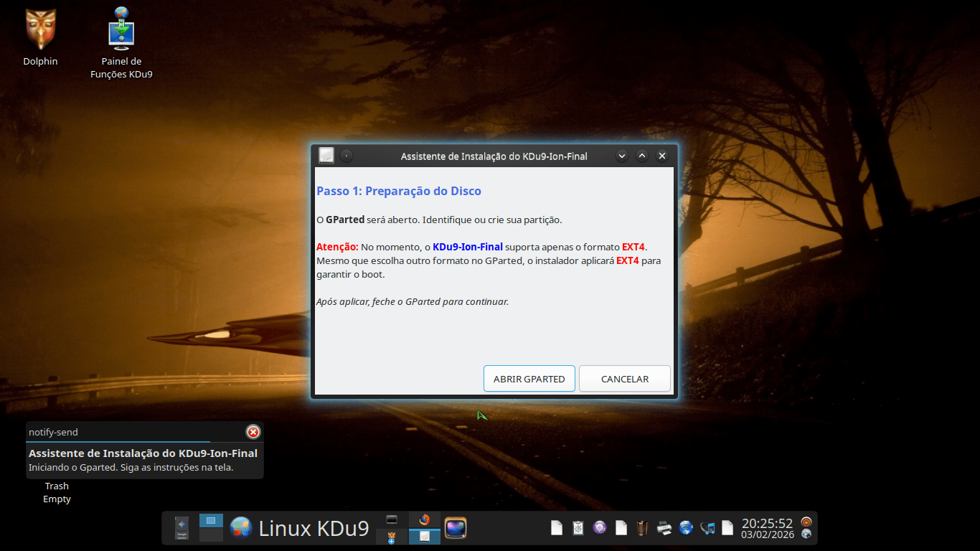Open the printer tray icon
980x551 pixels.
pos(664,528)
